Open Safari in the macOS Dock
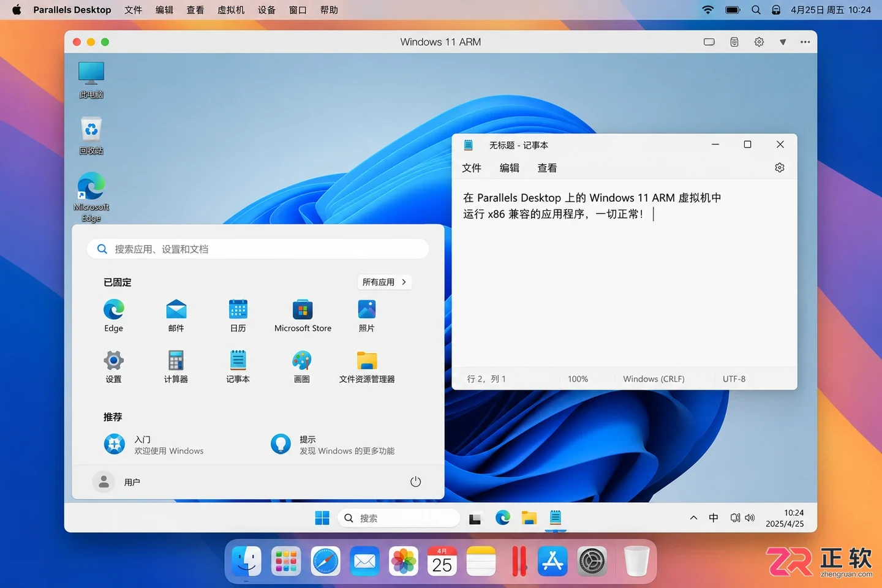Screen dimensions: 882x588 (325, 561)
